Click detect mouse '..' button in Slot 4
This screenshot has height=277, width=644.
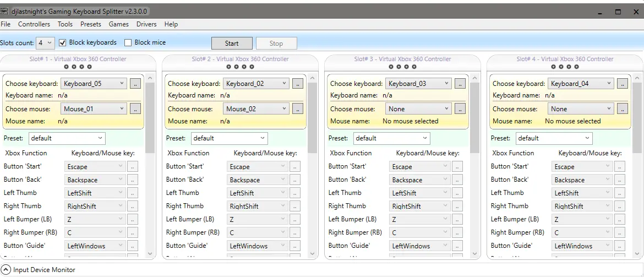click(622, 109)
